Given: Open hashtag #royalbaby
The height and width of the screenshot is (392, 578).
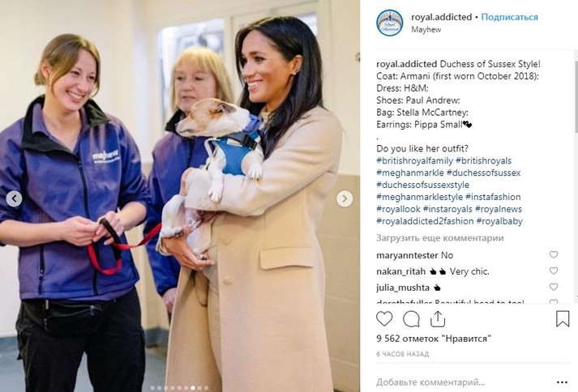Looking at the screenshot, I should pos(499,221).
